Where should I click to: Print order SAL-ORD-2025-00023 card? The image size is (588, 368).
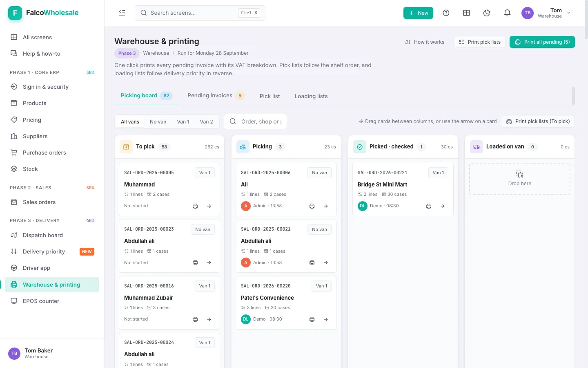[x=195, y=263]
